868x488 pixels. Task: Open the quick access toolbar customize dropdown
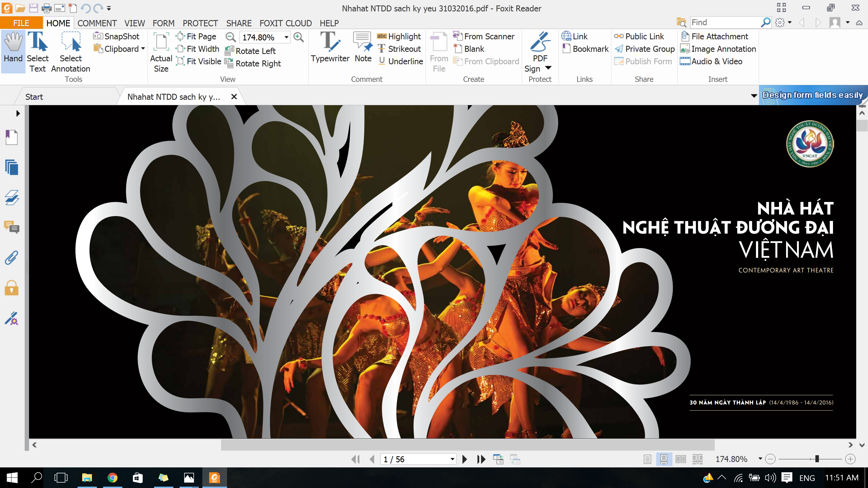tap(109, 8)
